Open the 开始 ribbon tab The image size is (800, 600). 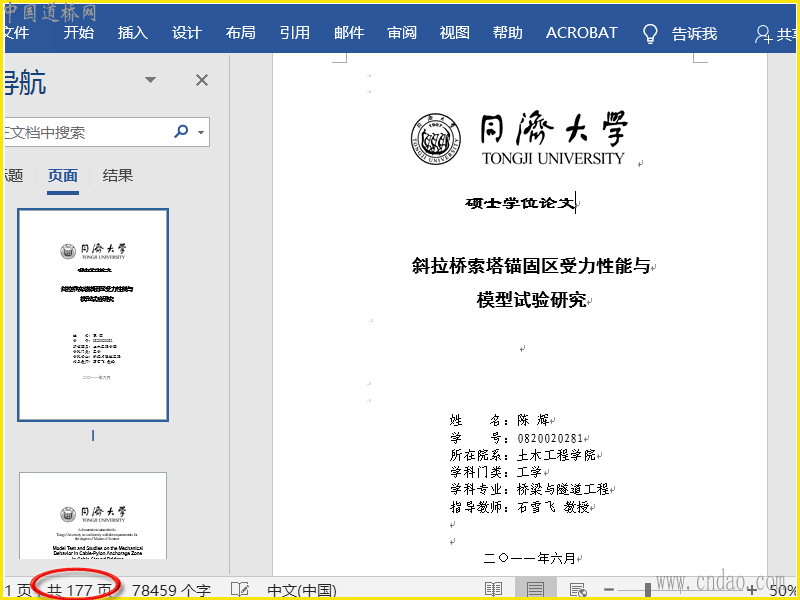click(79, 33)
